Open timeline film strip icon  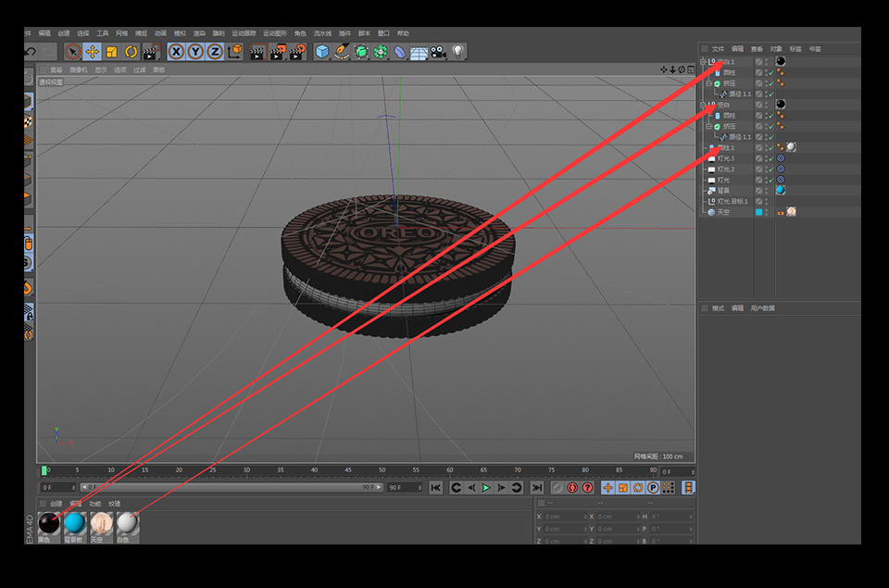(688, 488)
